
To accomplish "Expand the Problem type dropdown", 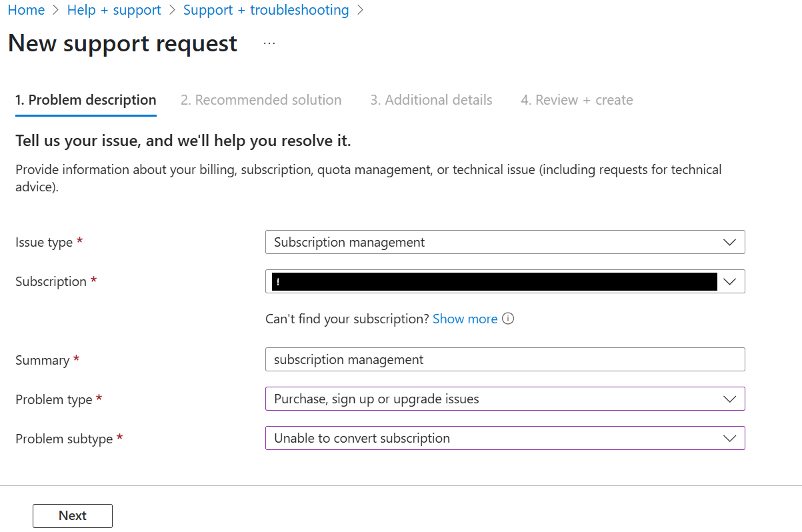I will 729,399.
